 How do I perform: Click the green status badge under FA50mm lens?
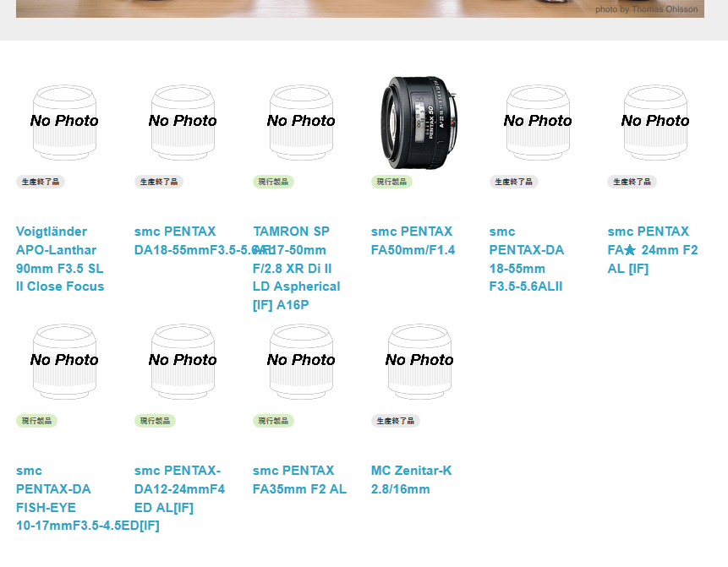(391, 182)
